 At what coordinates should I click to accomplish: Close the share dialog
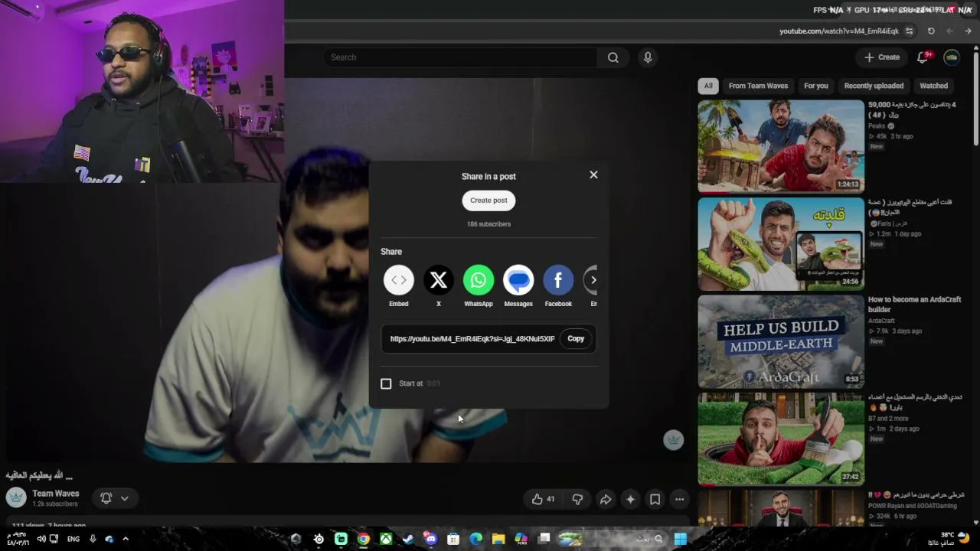pyautogui.click(x=593, y=174)
